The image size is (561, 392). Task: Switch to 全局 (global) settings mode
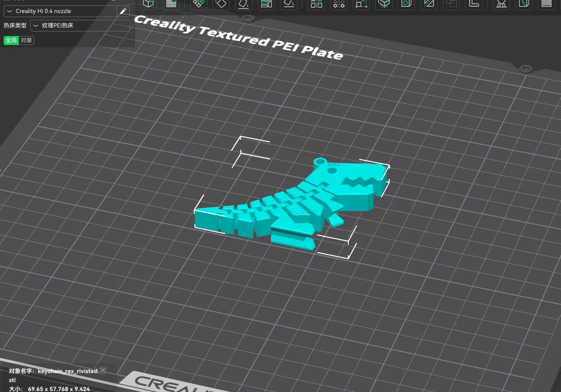click(x=11, y=41)
